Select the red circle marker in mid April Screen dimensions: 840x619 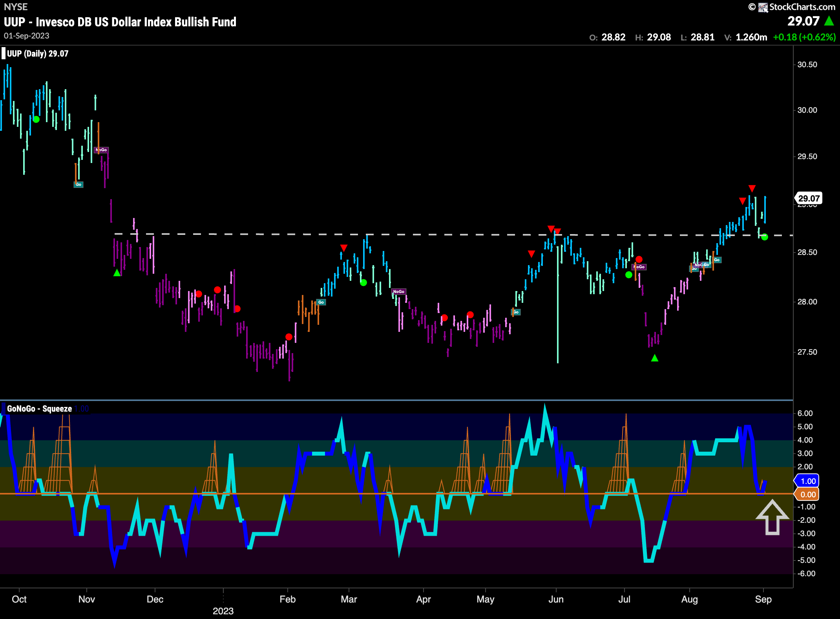tap(444, 317)
